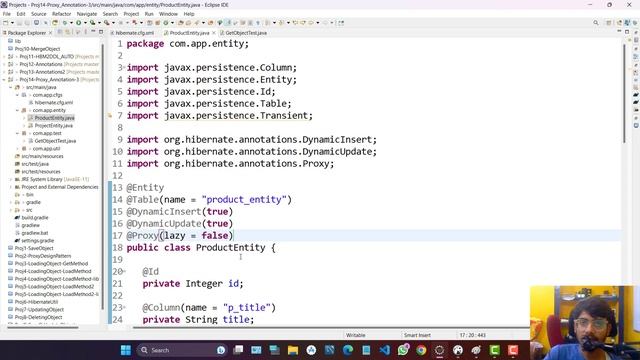Viewport: 640px width, 360px height.
Task: Click Package Explorer horizontal scrollbar
Action: (43, 327)
